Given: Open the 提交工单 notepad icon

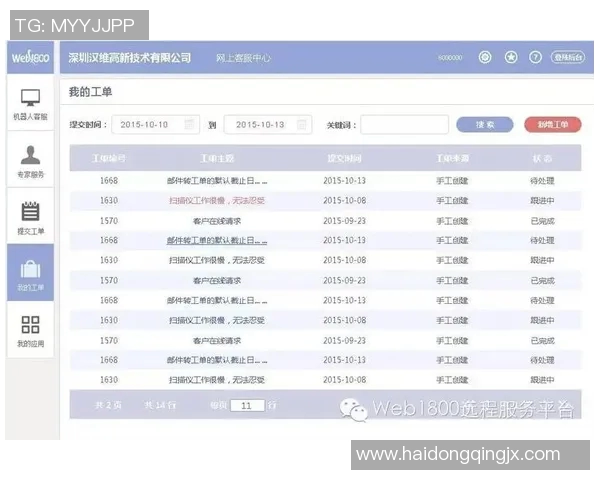Looking at the screenshot, I should click(30, 211).
